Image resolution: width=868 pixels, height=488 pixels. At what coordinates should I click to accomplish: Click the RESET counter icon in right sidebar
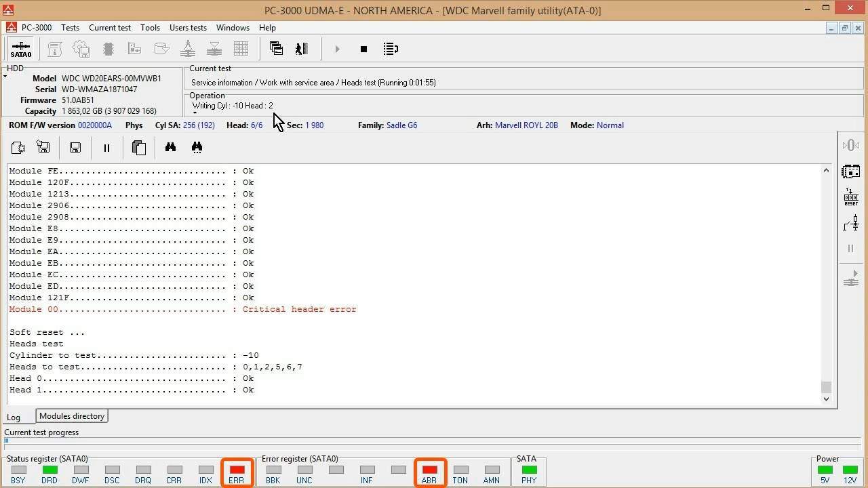[851, 197]
